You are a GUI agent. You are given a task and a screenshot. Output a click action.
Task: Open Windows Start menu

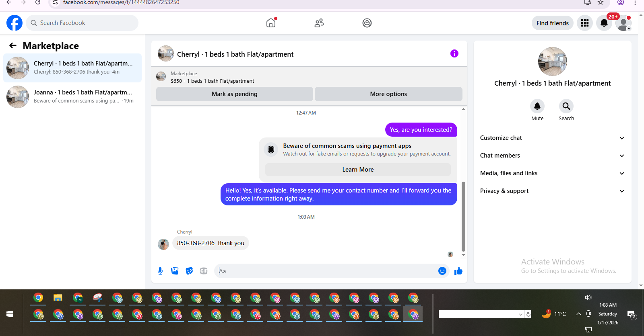pyautogui.click(x=10, y=314)
